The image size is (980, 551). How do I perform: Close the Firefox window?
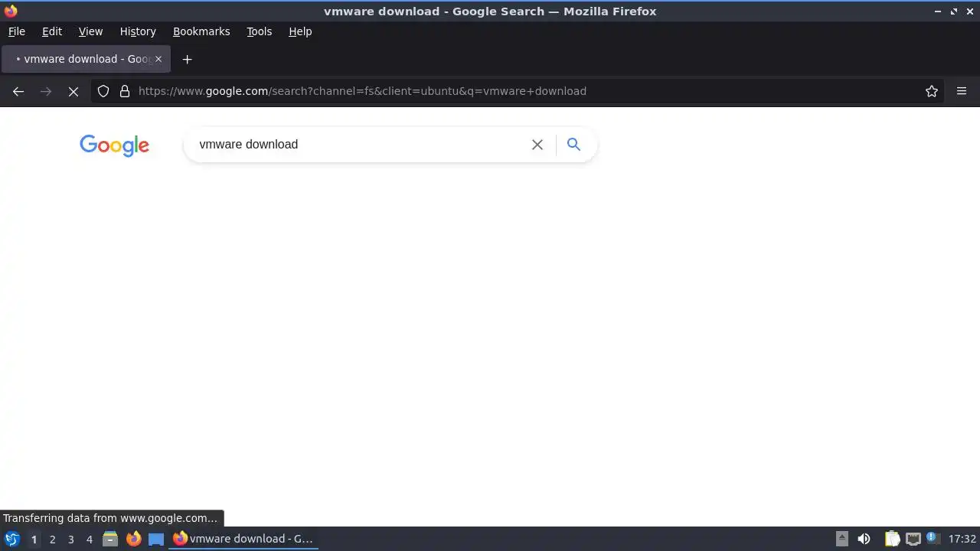point(969,11)
